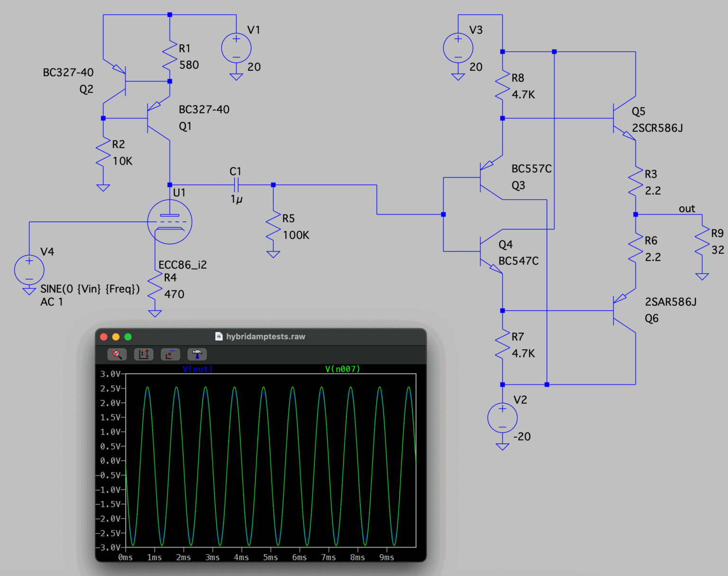Select the Q5 2SCR586J transistor symbol

click(x=624, y=119)
